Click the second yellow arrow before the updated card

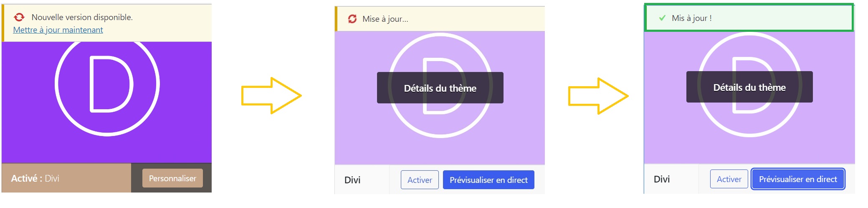[x=598, y=96]
